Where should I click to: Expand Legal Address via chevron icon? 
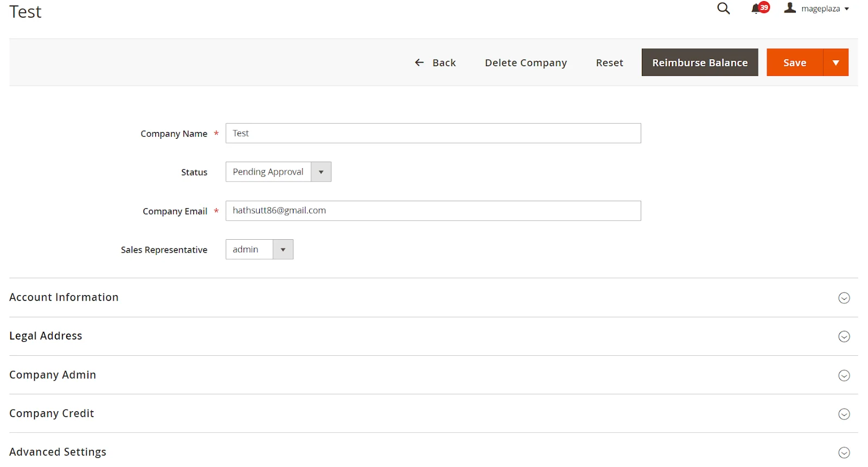(x=844, y=337)
